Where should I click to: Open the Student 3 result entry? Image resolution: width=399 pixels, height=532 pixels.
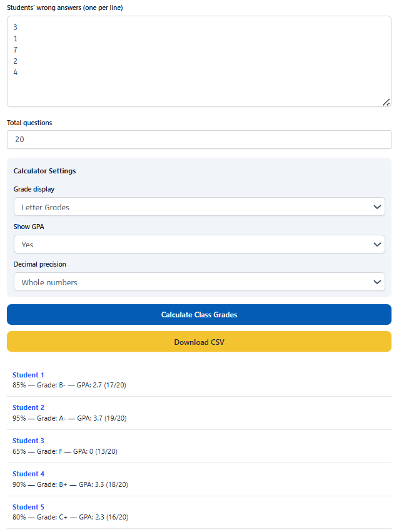click(28, 441)
